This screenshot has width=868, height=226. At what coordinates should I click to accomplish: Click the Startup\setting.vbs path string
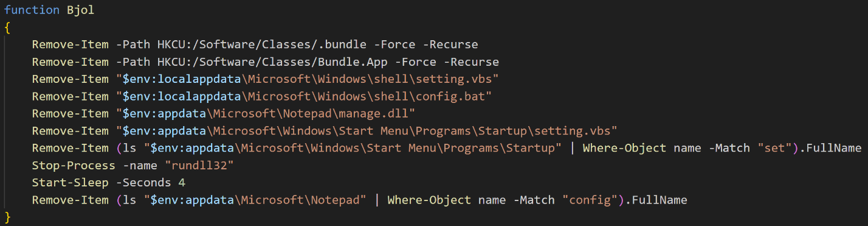coord(367,131)
